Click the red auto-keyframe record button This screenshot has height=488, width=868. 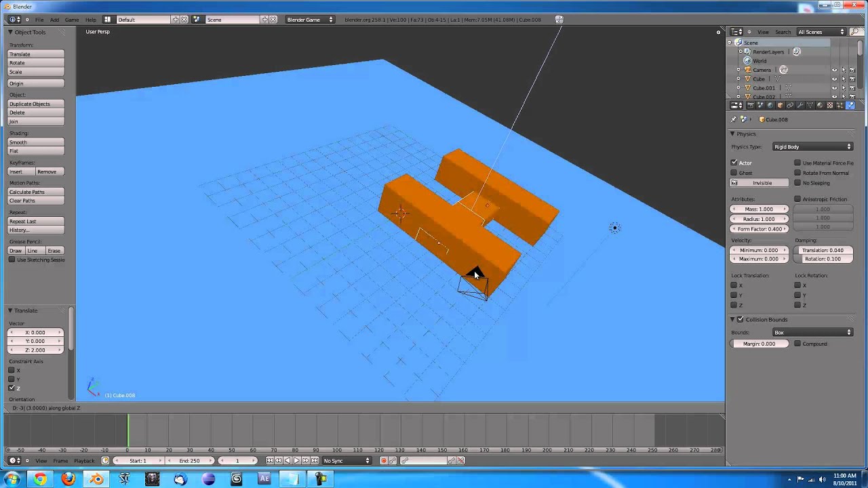(x=384, y=461)
